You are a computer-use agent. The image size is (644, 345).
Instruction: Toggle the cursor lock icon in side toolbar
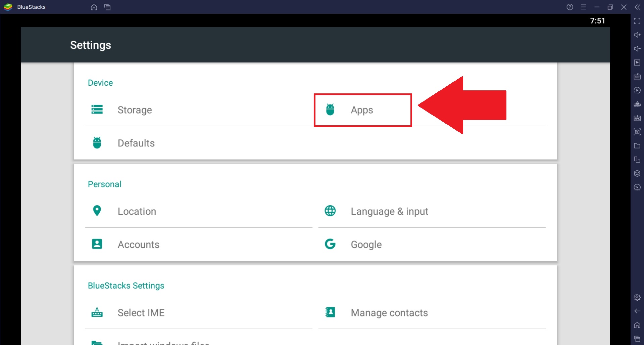637,63
